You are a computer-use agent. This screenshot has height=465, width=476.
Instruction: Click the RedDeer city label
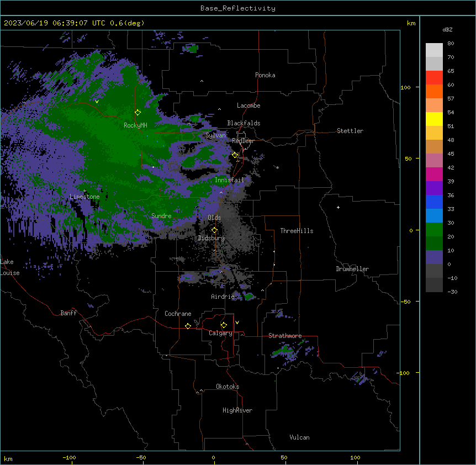(243, 141)
